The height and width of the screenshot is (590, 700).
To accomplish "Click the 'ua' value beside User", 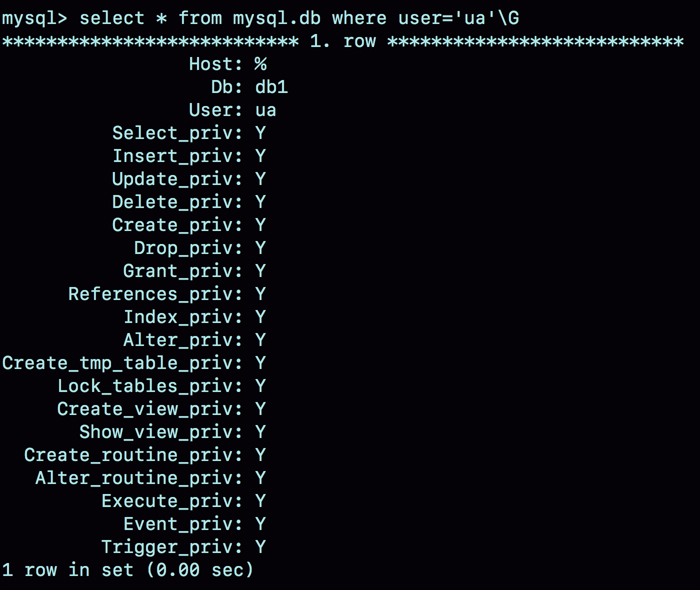I will (x=265, y=110).
